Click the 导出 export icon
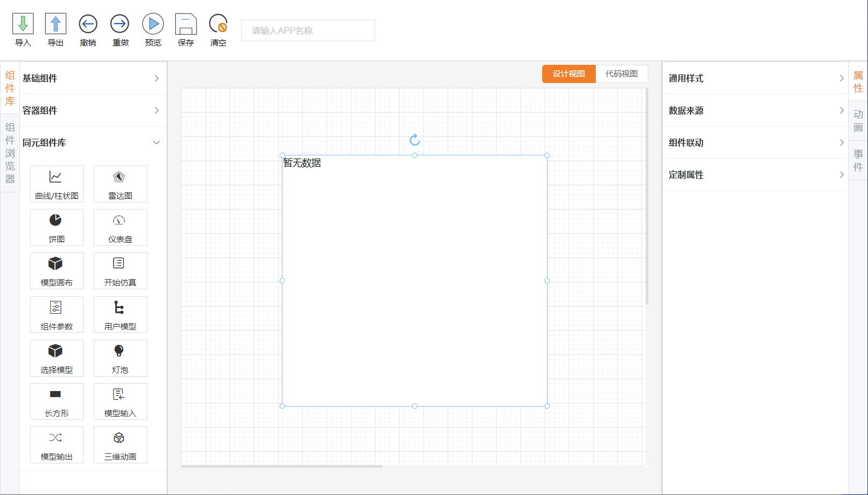This screenshot has height=495, width=868. pos(56,24)
